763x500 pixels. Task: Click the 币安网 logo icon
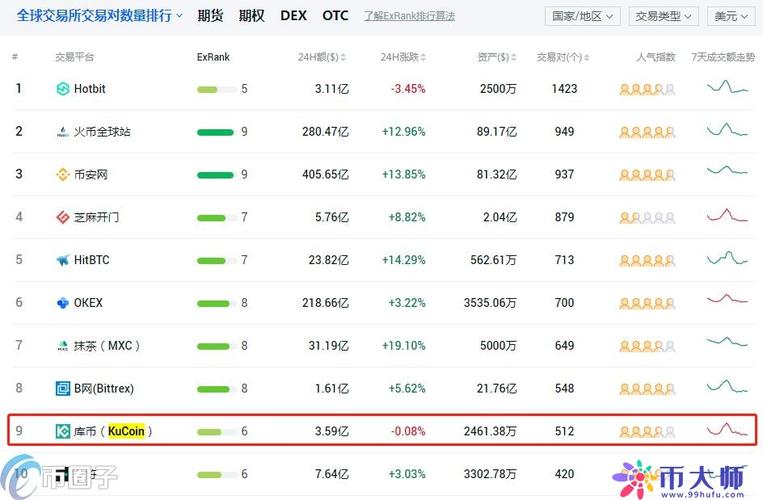(x=63, y=175)
